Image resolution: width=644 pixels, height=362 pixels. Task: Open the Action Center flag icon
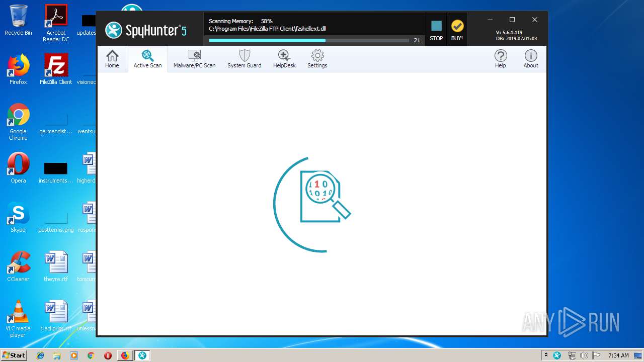[596, 355]
